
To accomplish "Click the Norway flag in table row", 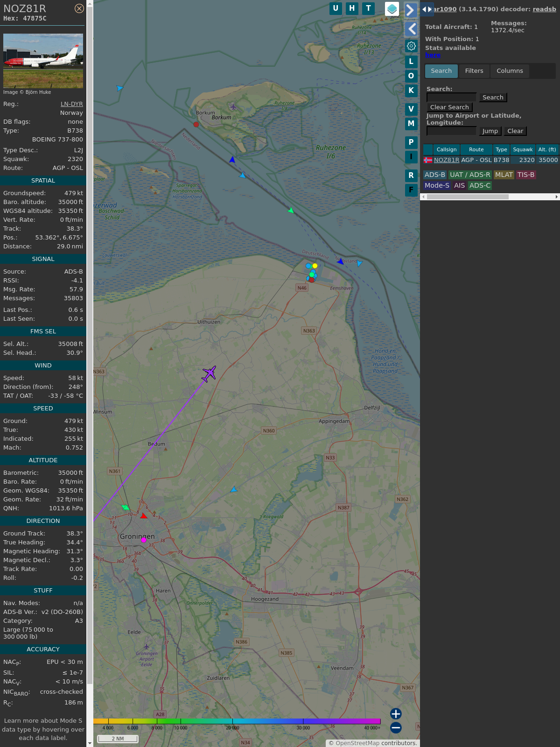I will [428, 160].
